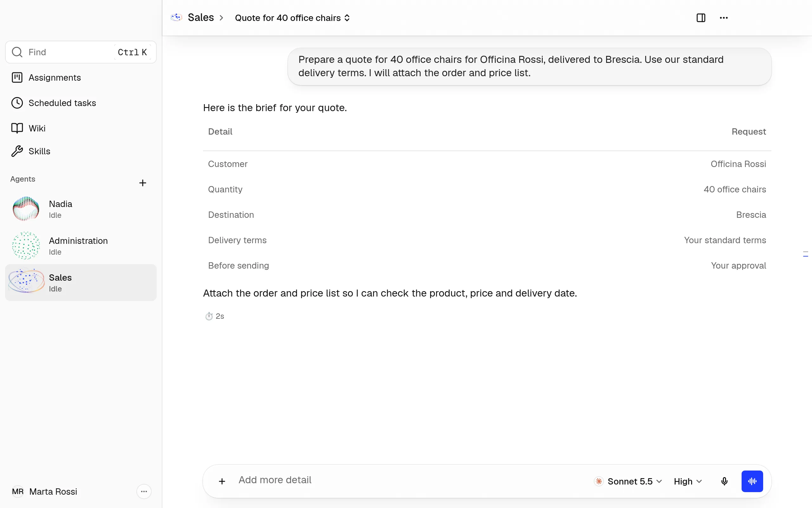
Task: Click the 2s response time indicator
Action: [215, 316]
